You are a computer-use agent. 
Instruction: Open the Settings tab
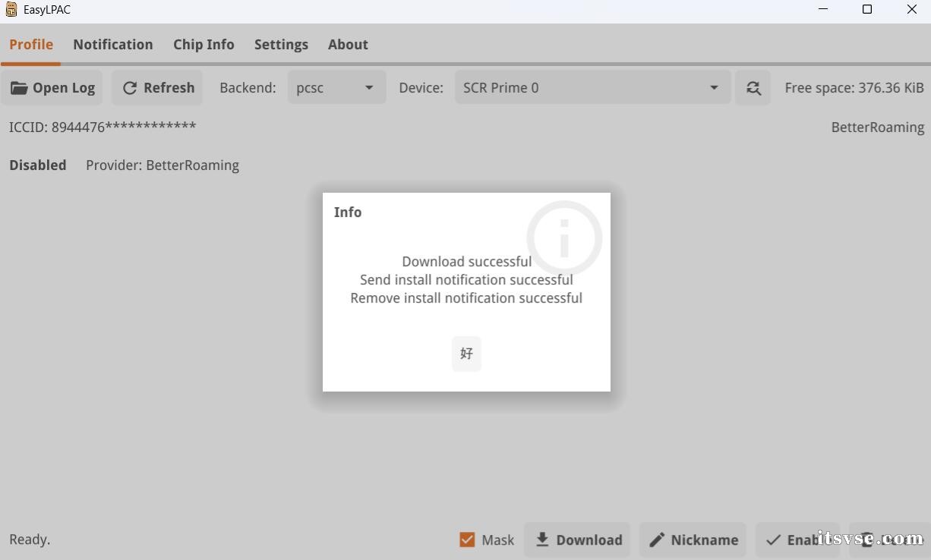(281, 45)
